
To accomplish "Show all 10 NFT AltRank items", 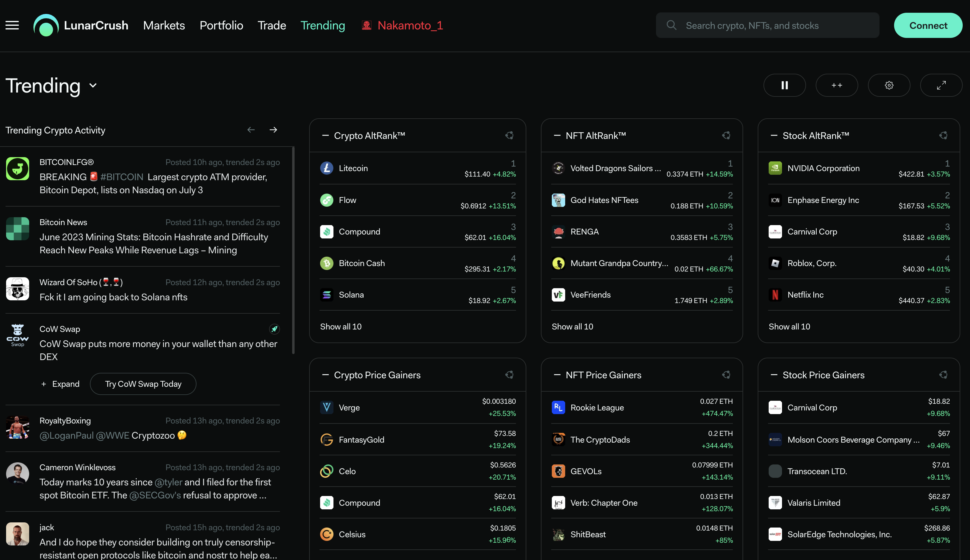I will pyautogui.click(x=572, y=326).
